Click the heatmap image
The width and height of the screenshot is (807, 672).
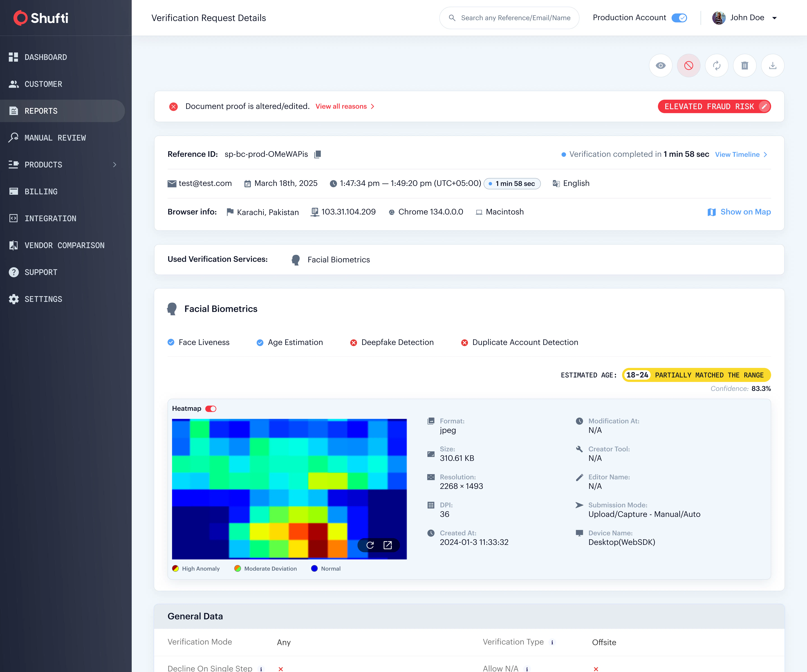(289, 489)
